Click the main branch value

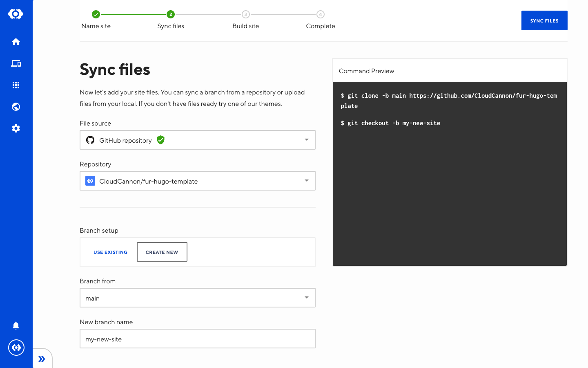pos(93,298)
